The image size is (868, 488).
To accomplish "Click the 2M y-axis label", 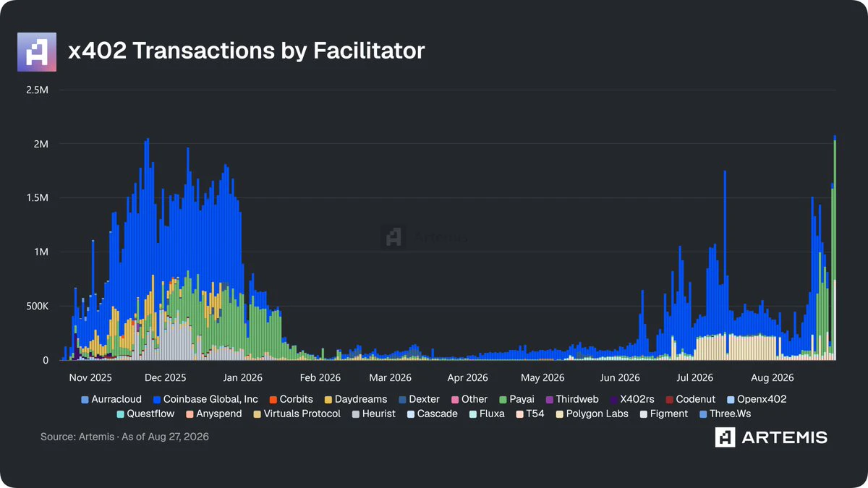I will (40, 144).
